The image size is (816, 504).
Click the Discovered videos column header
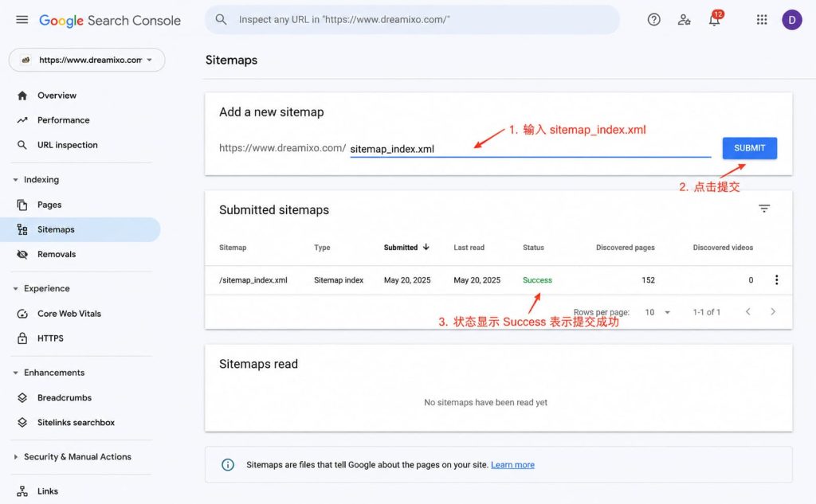click(723, 248)
